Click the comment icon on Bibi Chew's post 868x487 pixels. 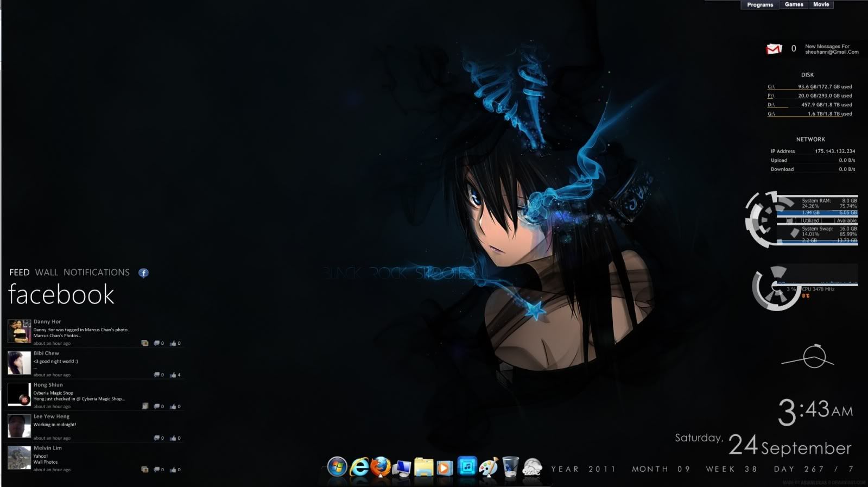pos(157,375)
